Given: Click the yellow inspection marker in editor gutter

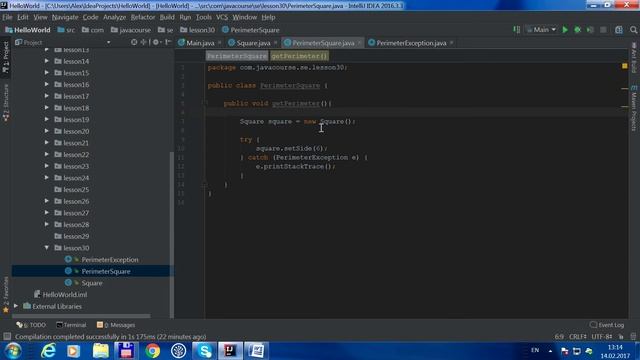Looking at the screenshot, I should pyautogui.click(x=624, y=66).
